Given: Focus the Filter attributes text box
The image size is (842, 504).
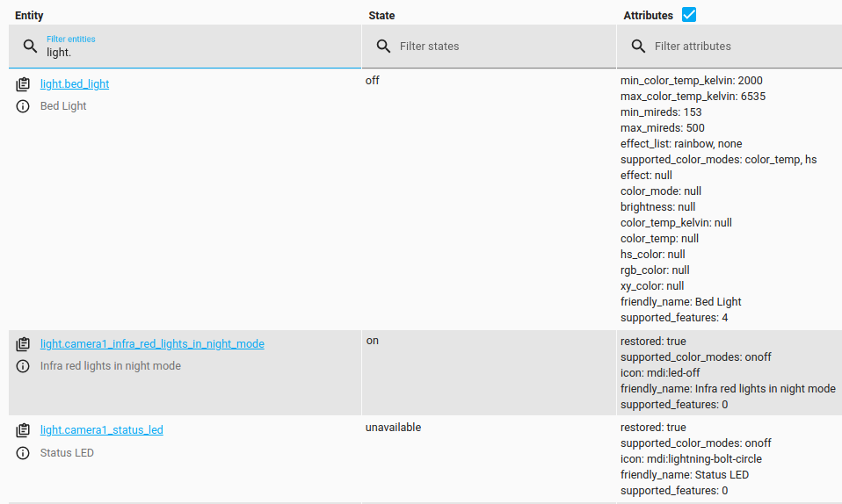Looking at the screenshot, I should tap(738, 46).
